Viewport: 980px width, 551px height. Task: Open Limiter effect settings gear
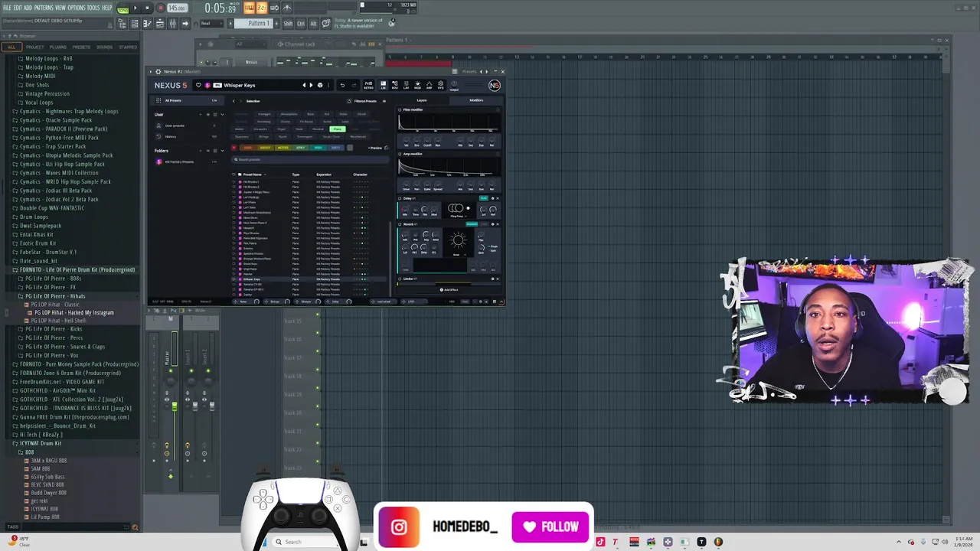[492, 279]
